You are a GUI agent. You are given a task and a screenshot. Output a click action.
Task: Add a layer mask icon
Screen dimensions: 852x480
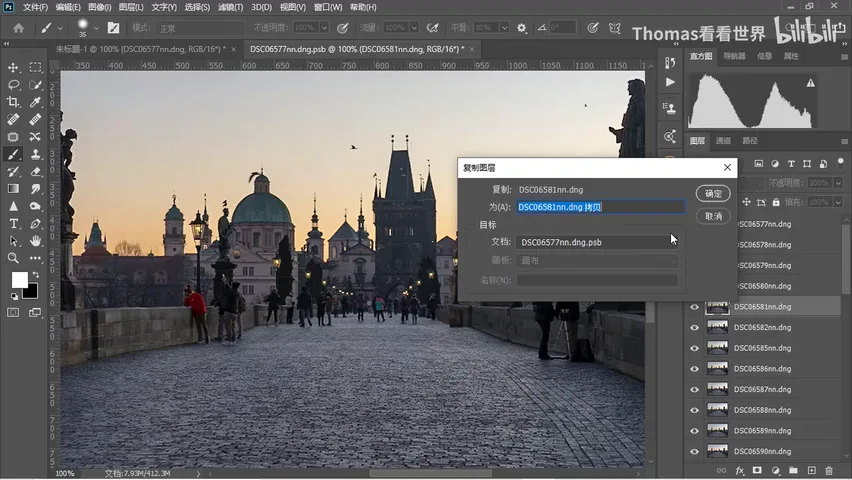click(757, 470)
